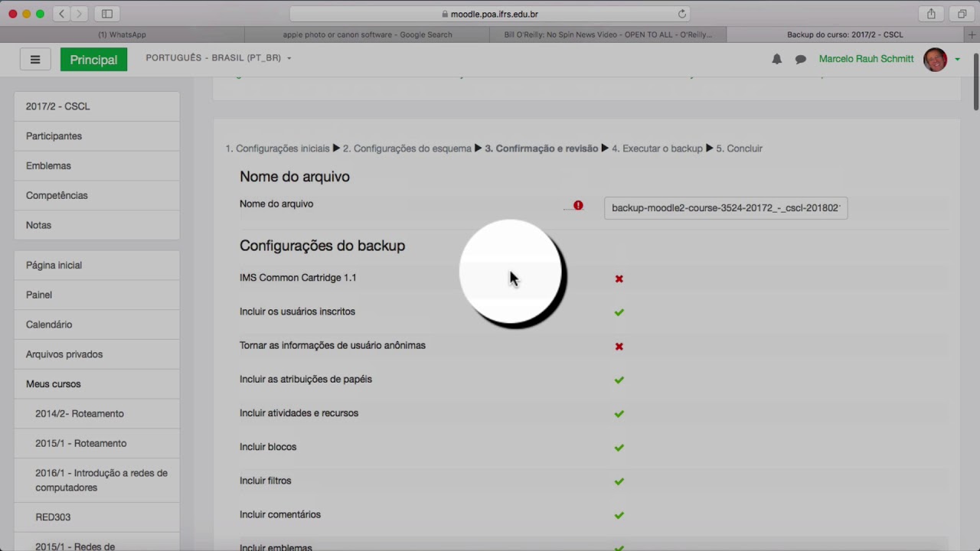
Task: Select the Backup do curso tab
Action: tap(845, 34)
